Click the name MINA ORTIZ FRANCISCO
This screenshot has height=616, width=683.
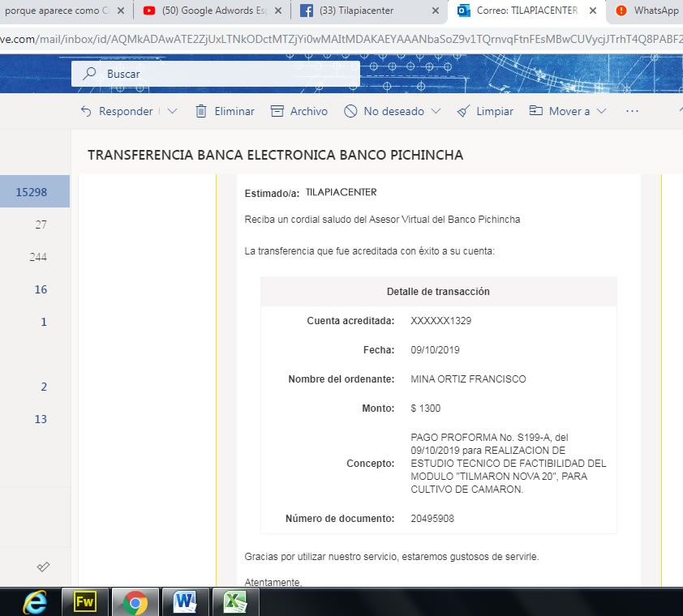[x=468, y=379]
